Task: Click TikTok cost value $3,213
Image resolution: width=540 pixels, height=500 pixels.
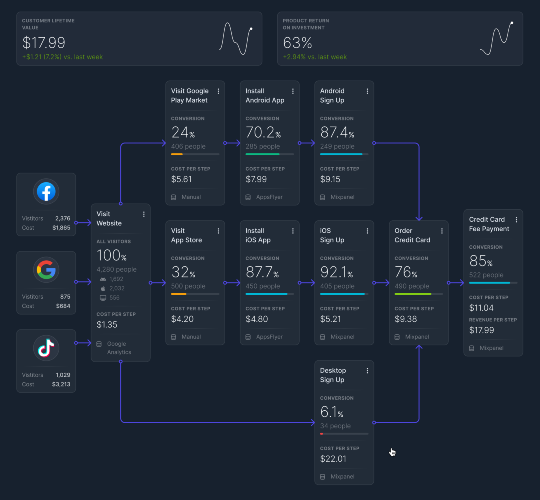Action: tap(61, 384)
